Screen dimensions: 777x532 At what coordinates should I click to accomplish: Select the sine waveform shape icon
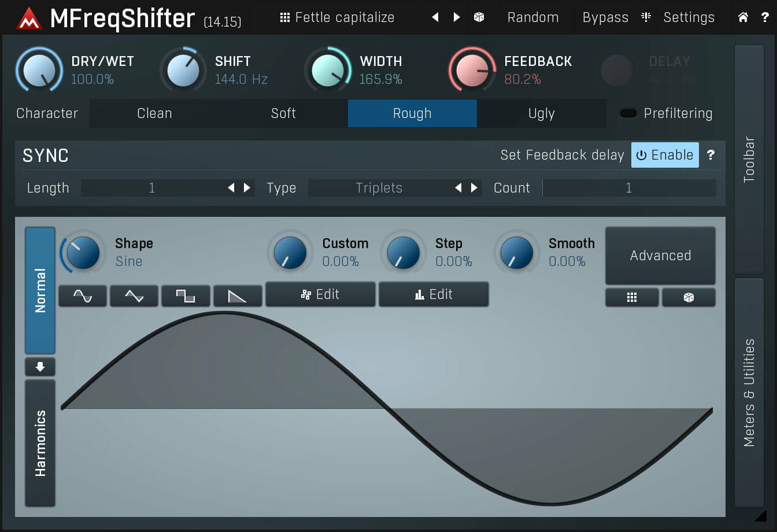click(x=82, y=295)
